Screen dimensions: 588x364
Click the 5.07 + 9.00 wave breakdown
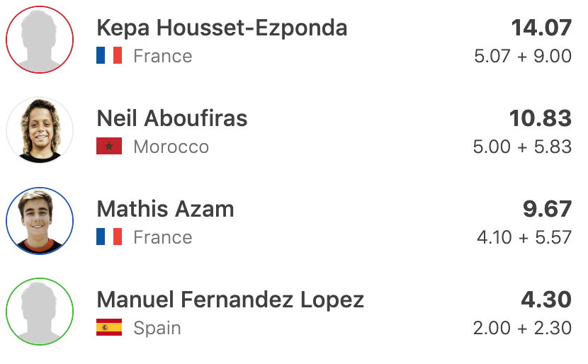click(523, 56)
